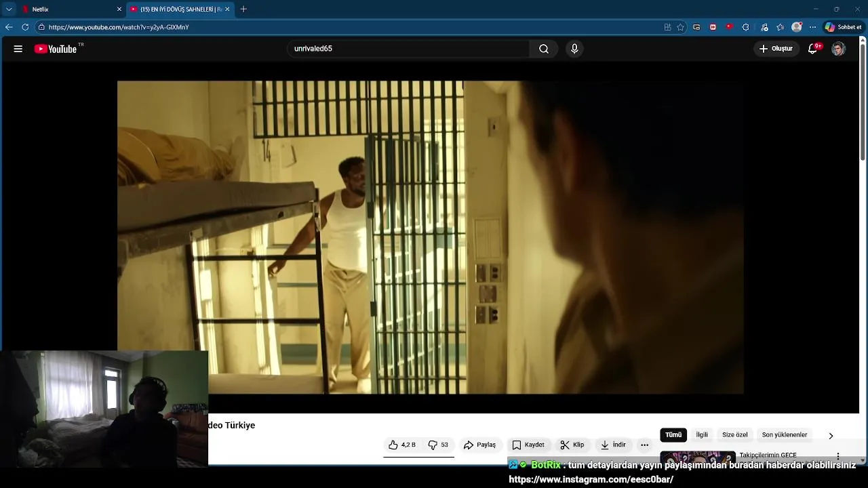
Task: Open Copilot Sohbet et button
Action: (x=844, y=27)
